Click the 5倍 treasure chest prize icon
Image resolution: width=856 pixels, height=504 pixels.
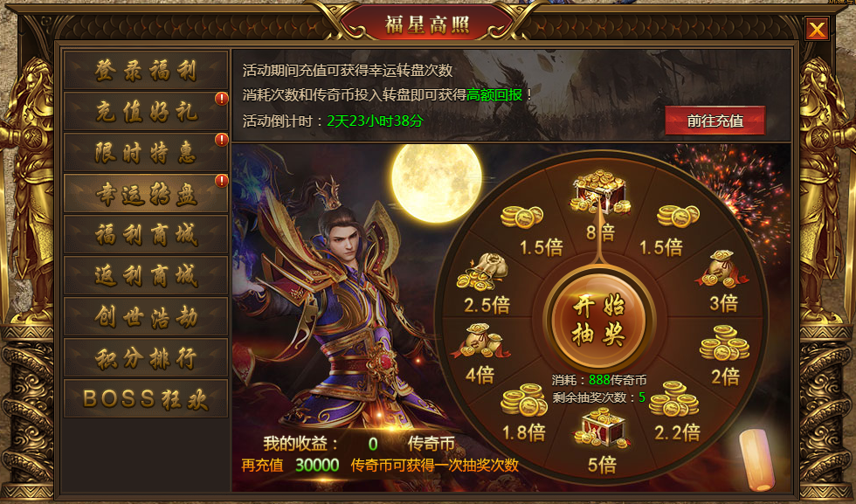point(602,427)
